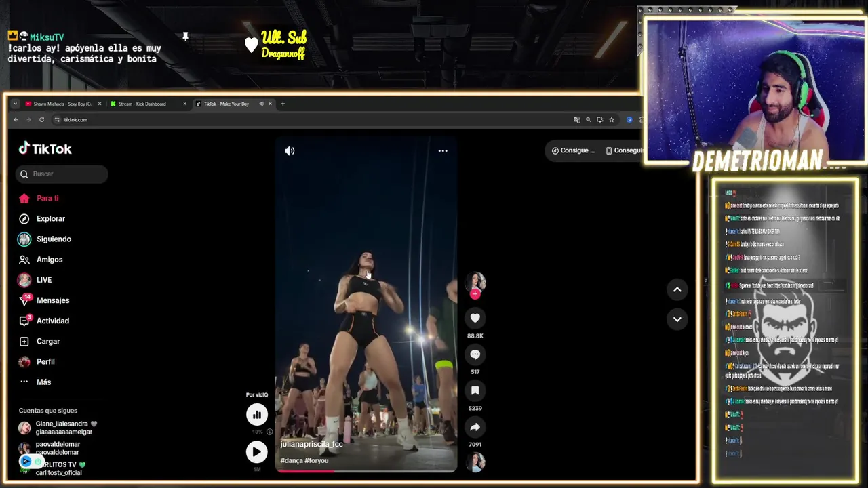Reload the page in browser toolbar
The height and width of the screenshot is (488, 868).
pyautogui.click(x=41, y=119)
